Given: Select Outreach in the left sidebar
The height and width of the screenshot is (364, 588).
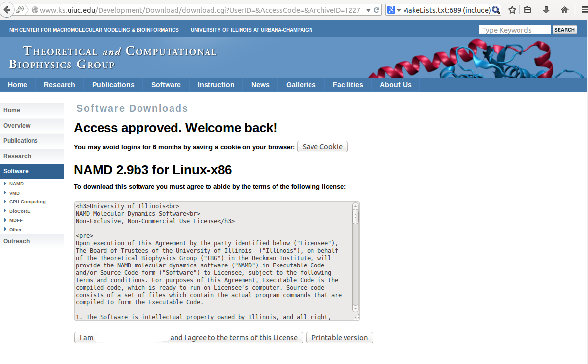Looking at the screenshot, I should click(17, 241).
